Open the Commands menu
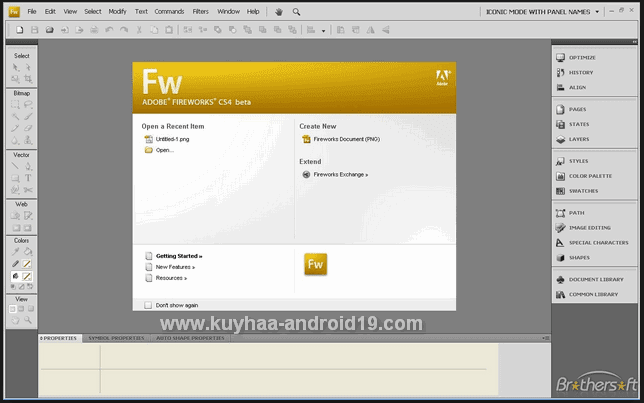The image size is (644, 403). [x=169, y=12]
